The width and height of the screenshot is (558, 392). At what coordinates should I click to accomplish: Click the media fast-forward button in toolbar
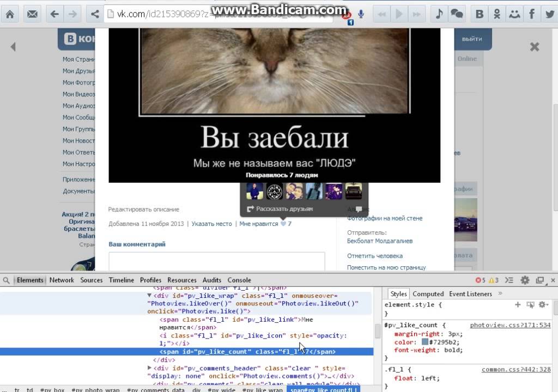(x=416, y=14)
